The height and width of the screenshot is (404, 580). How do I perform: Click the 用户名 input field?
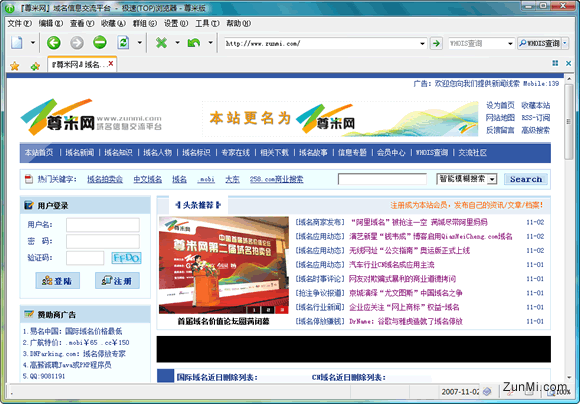coord(103,225)
